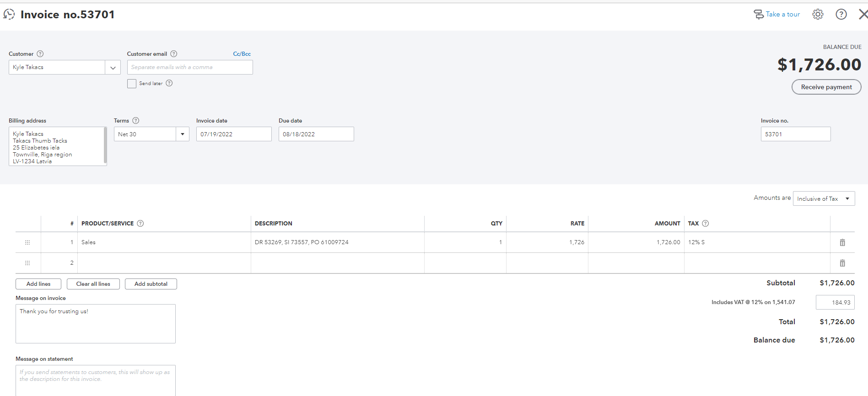Click the rate 1,726 cell
The height and width of the screenshot is (396, 868).
pyautogui.click(x=547, y=242)
